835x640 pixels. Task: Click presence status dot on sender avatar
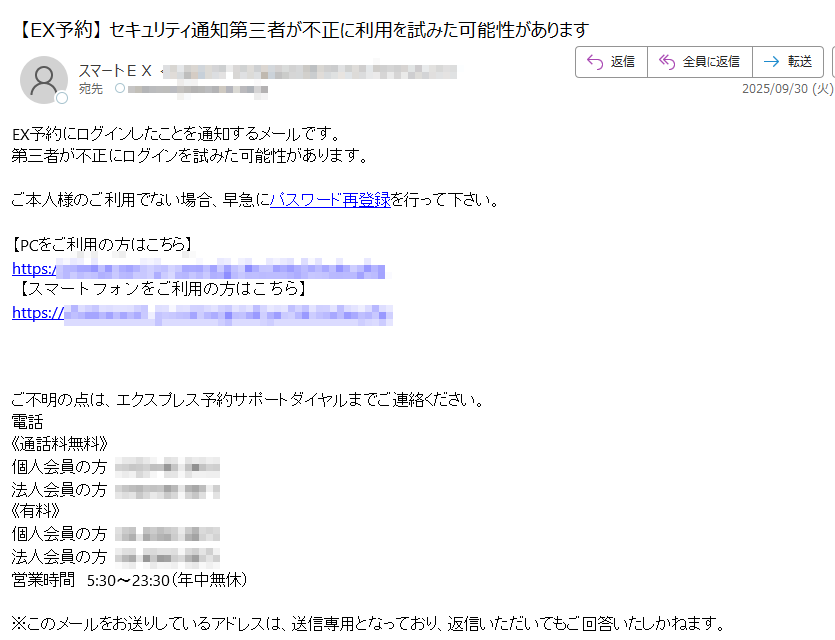(62, 98)
